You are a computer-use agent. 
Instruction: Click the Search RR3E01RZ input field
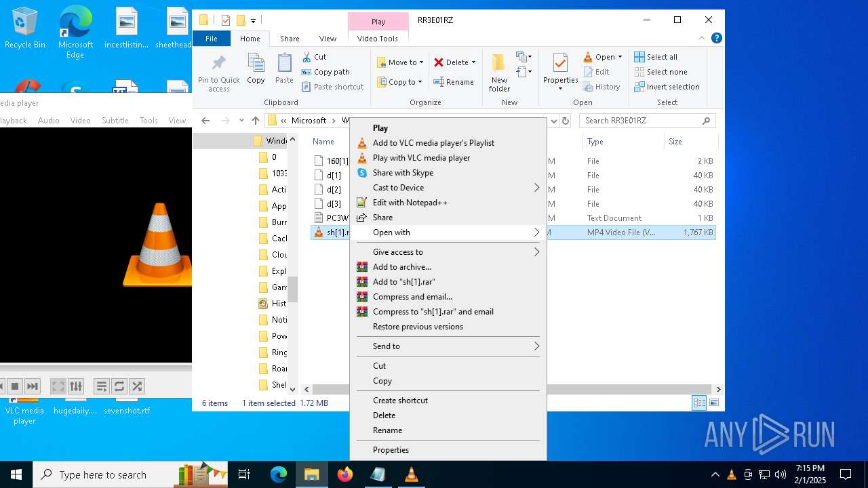(x=647, y=121)
